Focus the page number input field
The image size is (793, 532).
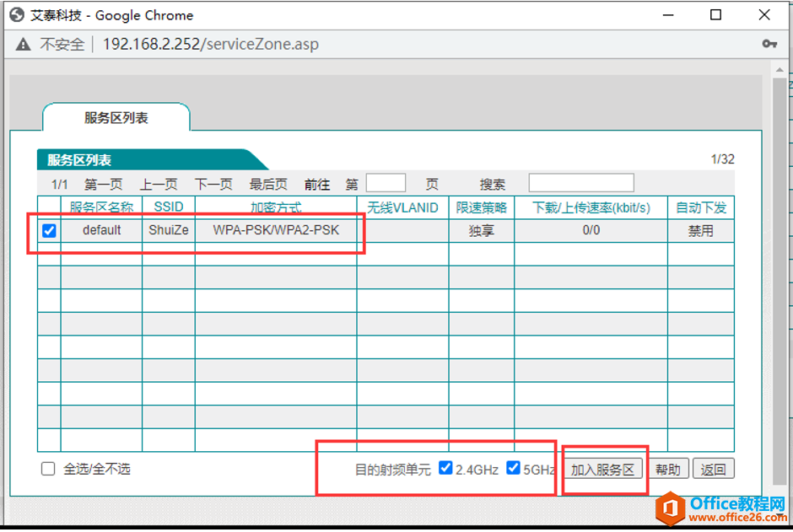coord(386,183)
